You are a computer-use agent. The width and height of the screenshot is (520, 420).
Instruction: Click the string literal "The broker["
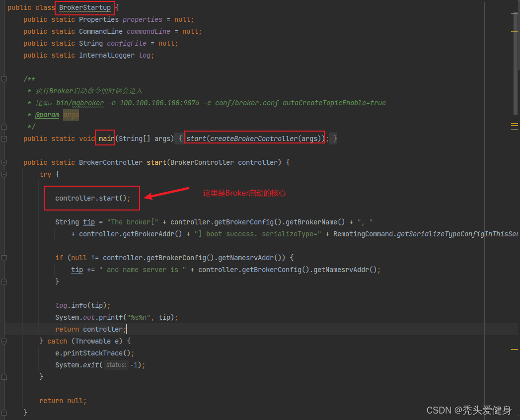pyautogui.click(x=133, y=222)
